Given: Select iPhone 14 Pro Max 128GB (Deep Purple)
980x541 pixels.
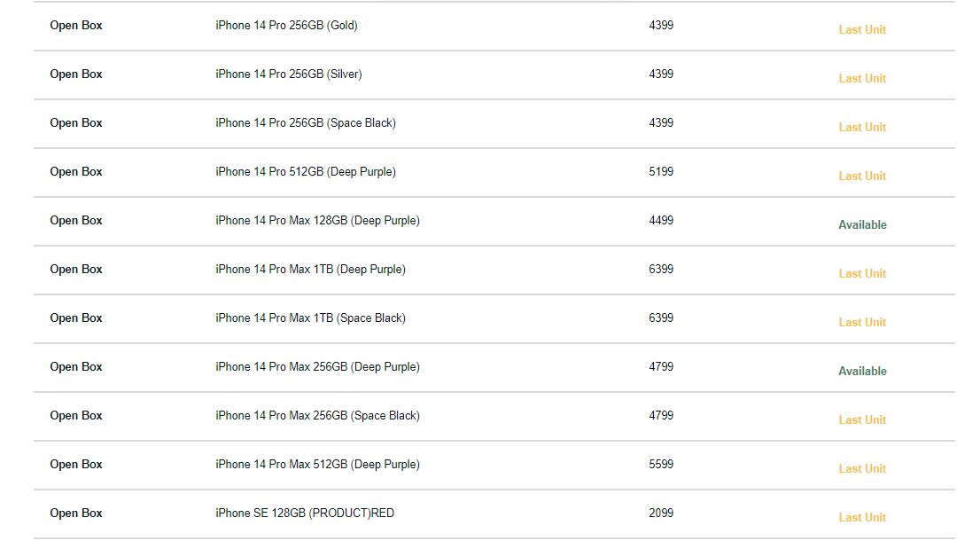Looking at the screenshot, I should tap(317, 221).
